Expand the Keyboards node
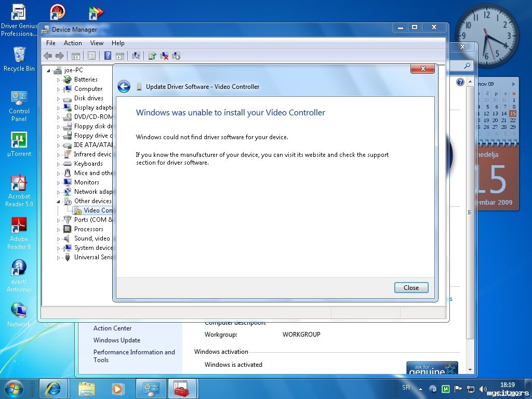The width and height of the screenshot is (532, 399). pyautogui.click(x=58, y=164)
